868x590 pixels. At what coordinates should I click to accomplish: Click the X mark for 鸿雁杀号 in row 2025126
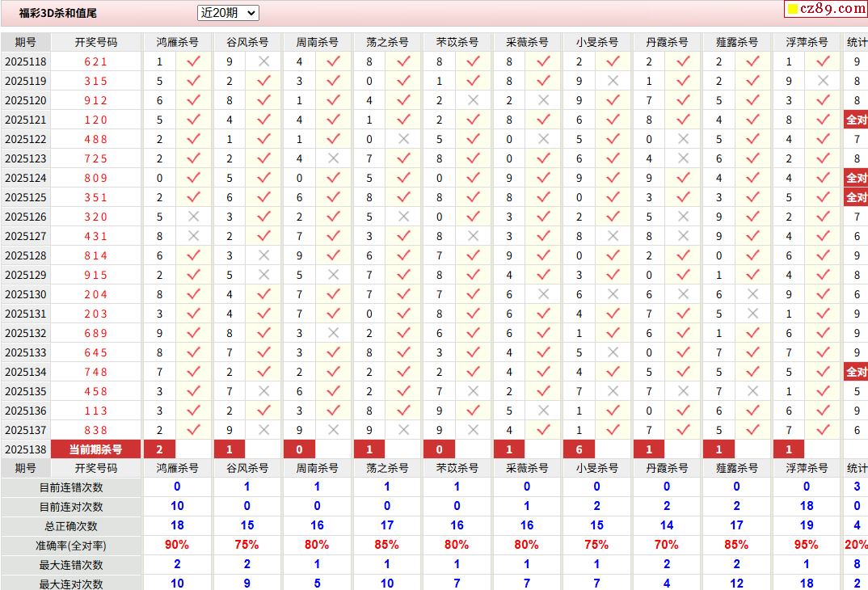click(193, 217)
